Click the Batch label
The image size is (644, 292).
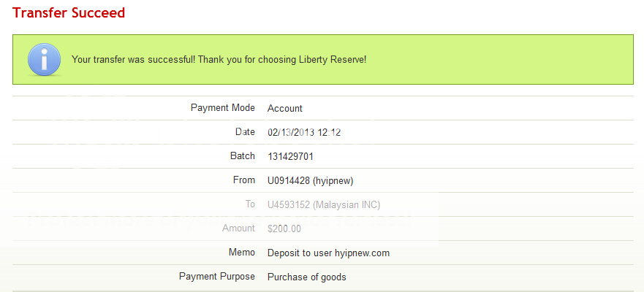point(242,156)
